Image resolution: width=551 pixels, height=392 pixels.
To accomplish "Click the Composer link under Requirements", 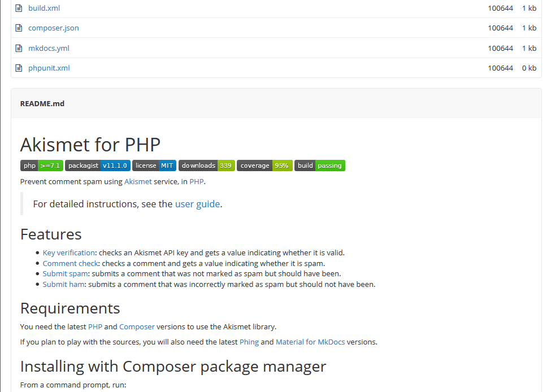I will point(137,326).
